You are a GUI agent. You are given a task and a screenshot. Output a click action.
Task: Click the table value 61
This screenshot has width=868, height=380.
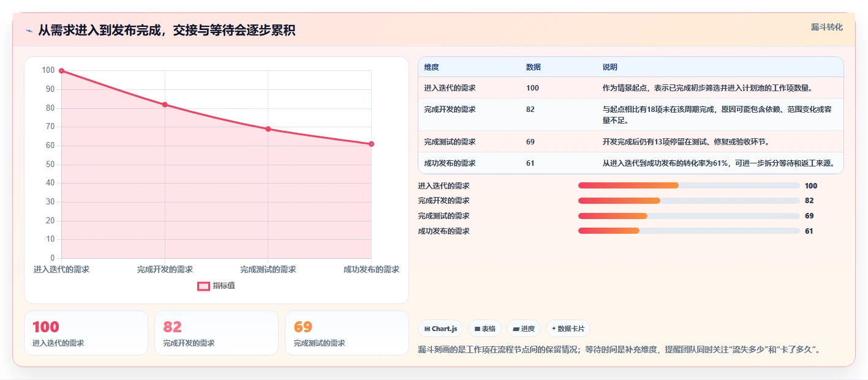click(530, 163)
